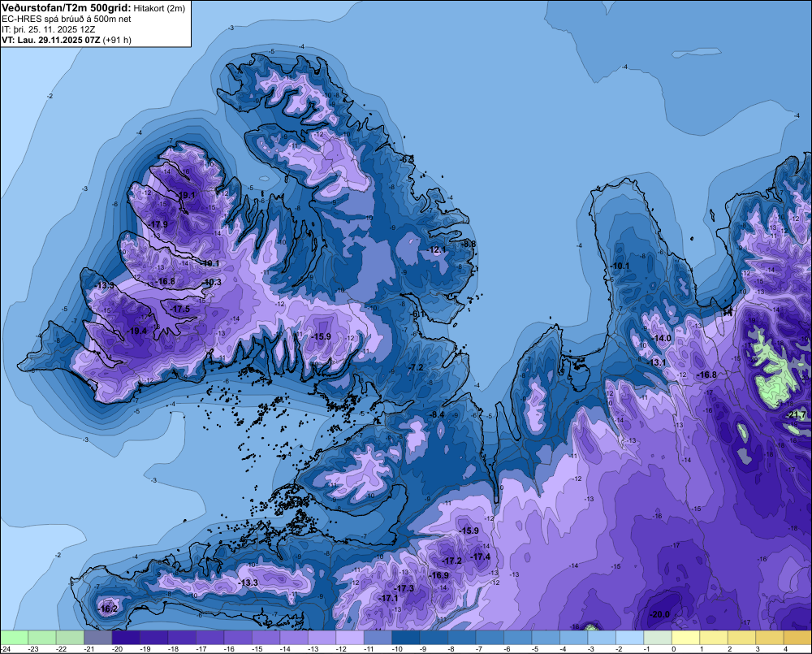Click the -12.1 temperature label

click(437, 249)
